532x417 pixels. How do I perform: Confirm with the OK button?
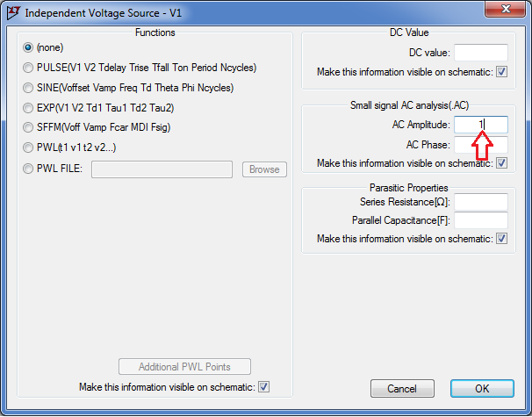(x=482, y=389)
